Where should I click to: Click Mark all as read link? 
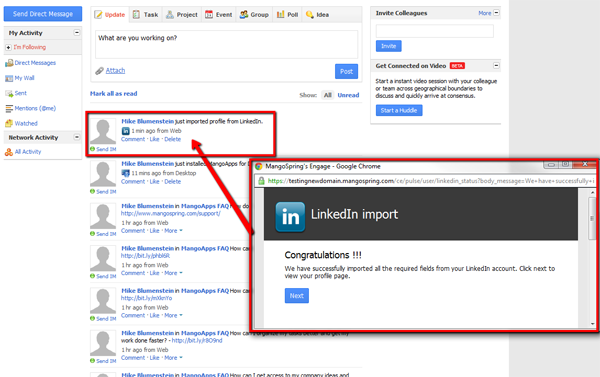pos(114,93)
